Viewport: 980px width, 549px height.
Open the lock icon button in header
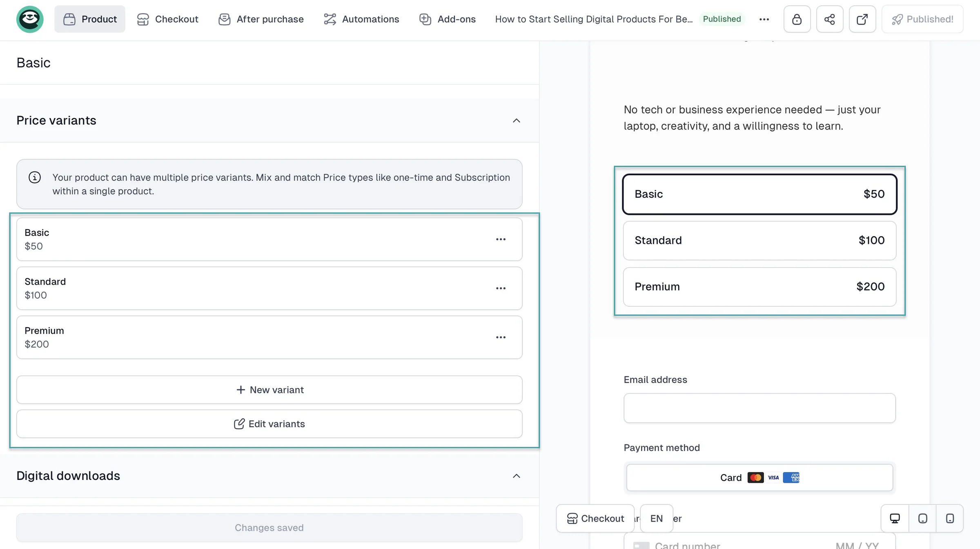797,19
